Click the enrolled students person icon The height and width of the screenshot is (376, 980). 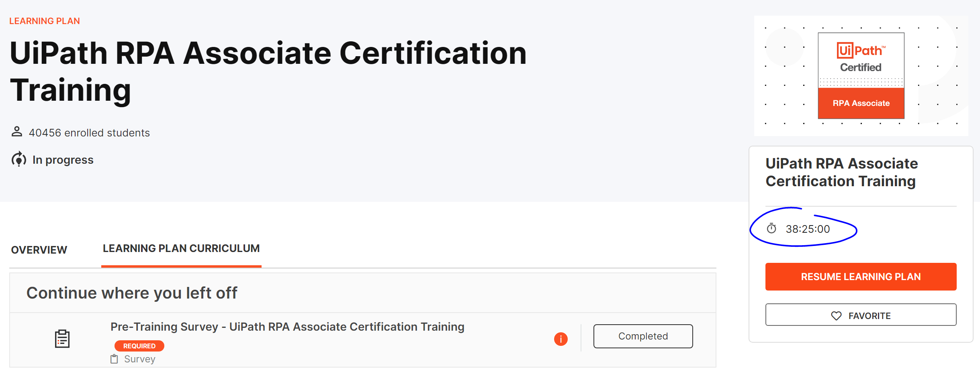(16, 132)
